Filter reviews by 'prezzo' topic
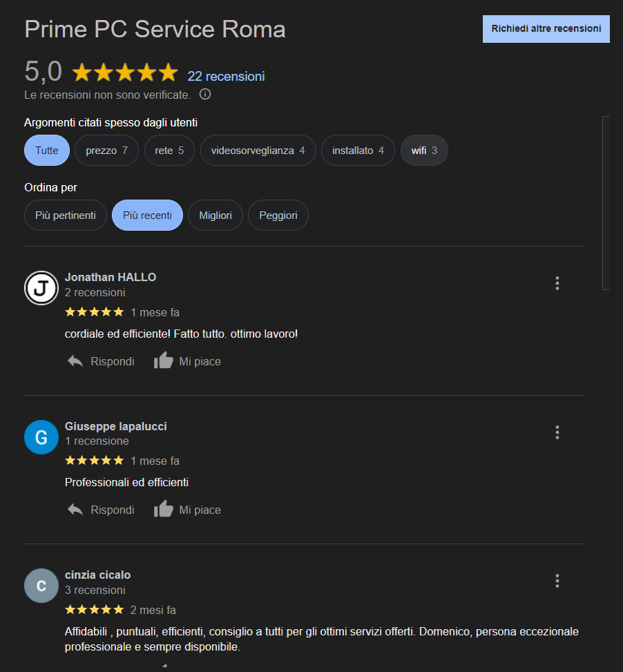 tap(106, 151)
